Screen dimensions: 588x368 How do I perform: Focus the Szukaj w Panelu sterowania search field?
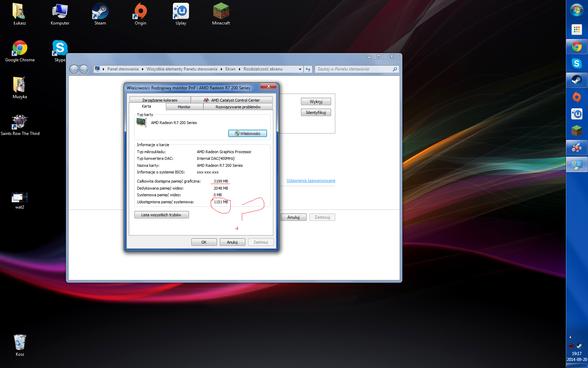[x=357, y=69]
